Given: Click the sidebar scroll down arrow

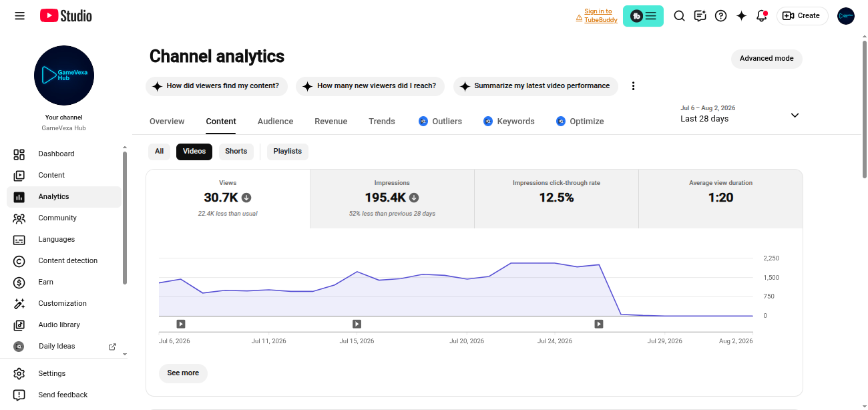Looking at the screenshot, I should [x=124, y=354].
